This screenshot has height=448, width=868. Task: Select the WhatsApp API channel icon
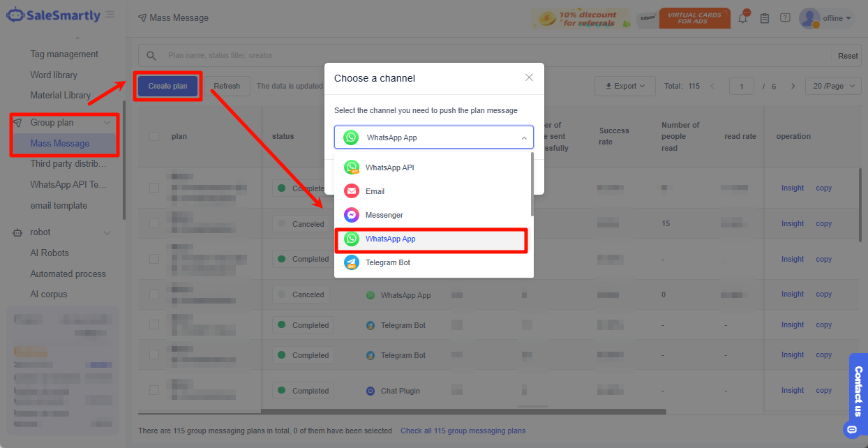click(352, 167)
